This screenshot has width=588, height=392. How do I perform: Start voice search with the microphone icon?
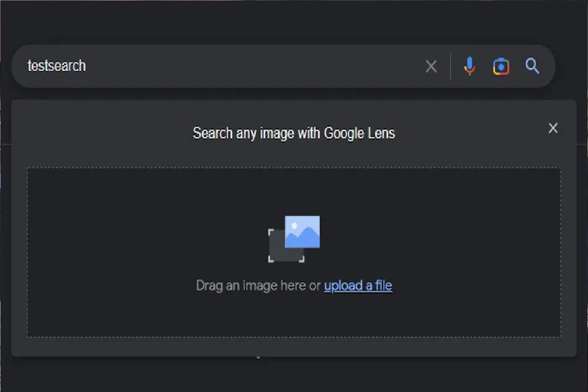469,66
